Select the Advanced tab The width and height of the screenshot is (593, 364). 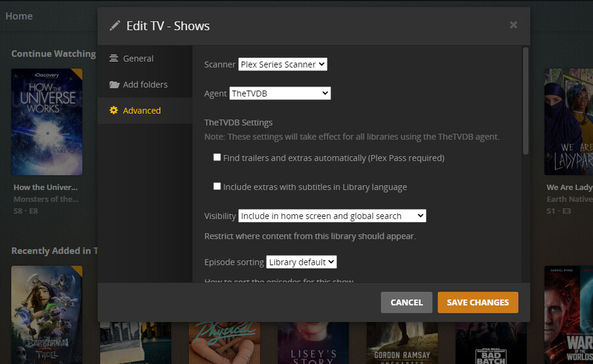click(x=145, y=110)
